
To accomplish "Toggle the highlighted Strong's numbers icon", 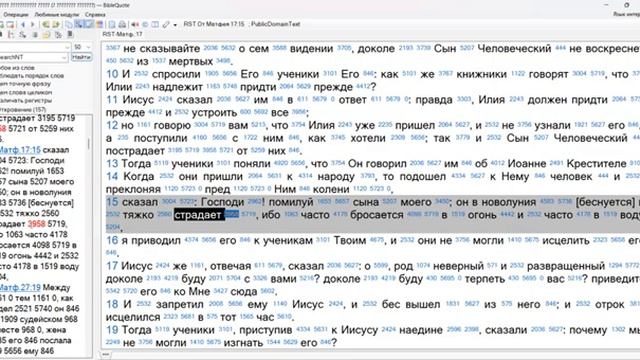I will [x=79, y=24].
